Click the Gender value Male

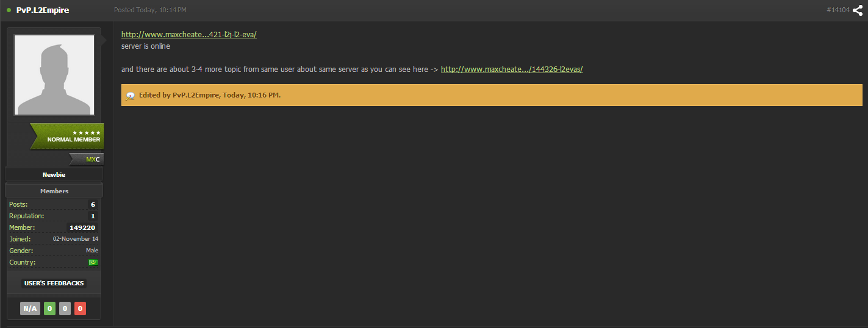coord(92,251)
